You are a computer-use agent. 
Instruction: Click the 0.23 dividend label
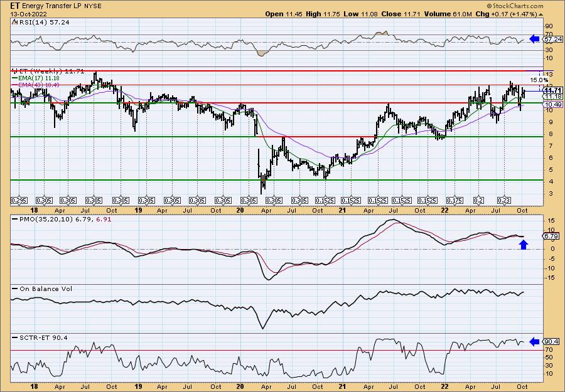tap(503, 201)
